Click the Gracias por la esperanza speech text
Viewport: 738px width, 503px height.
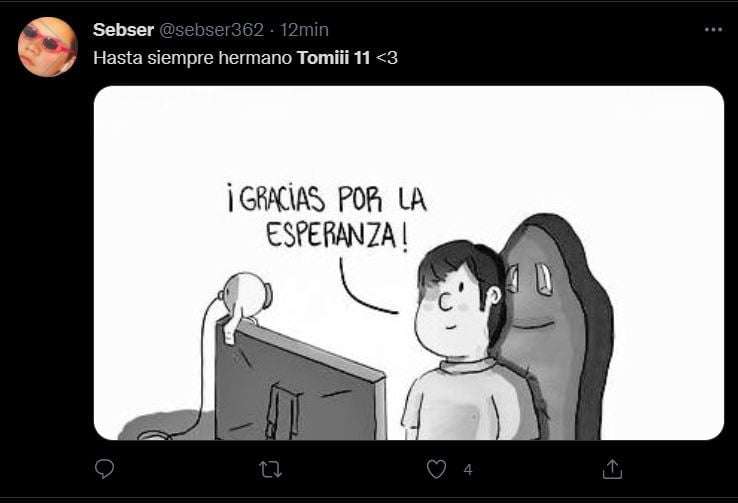[328, 216]
